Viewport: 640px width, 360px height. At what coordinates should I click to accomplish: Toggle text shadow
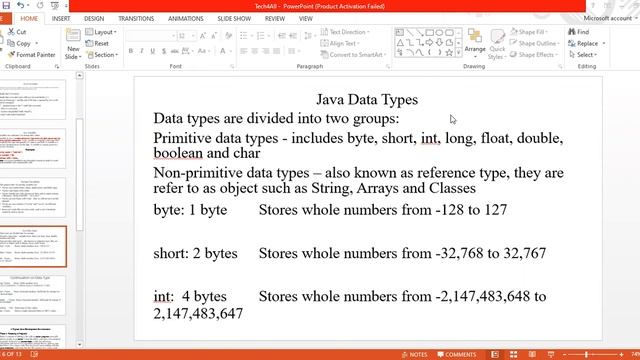click(164, 51)
